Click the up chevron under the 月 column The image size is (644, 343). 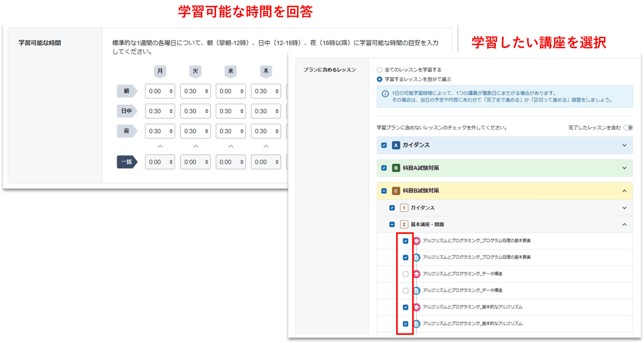click(x=160, y=146)
